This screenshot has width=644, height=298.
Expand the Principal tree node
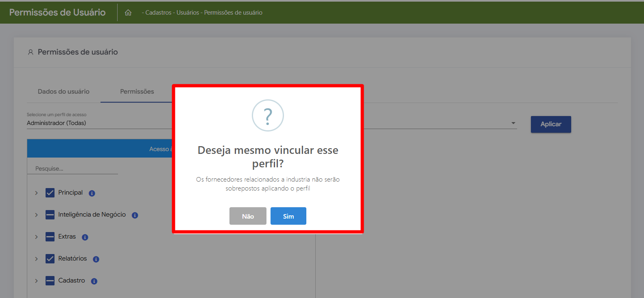36,193
